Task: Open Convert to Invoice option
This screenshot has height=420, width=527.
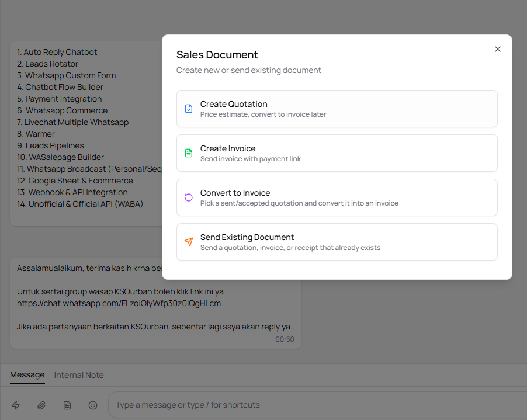Action: click(x=337, y=197)
